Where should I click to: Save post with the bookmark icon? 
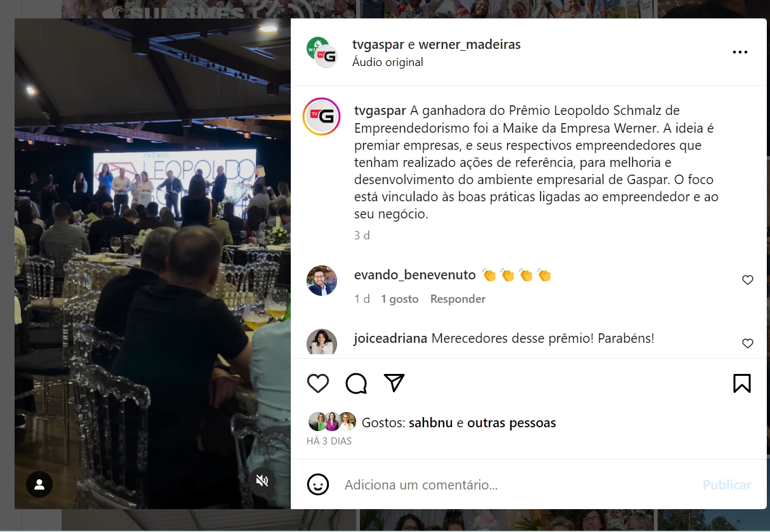pos(742,383)
